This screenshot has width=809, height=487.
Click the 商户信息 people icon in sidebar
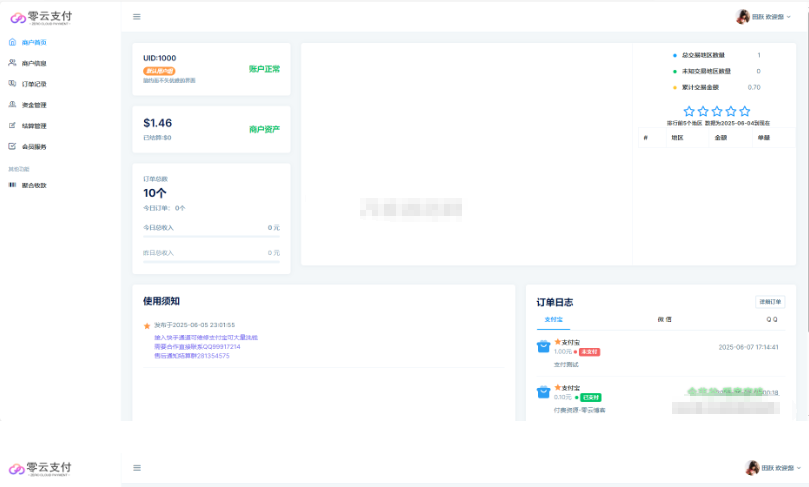click(x=12, y=62)
